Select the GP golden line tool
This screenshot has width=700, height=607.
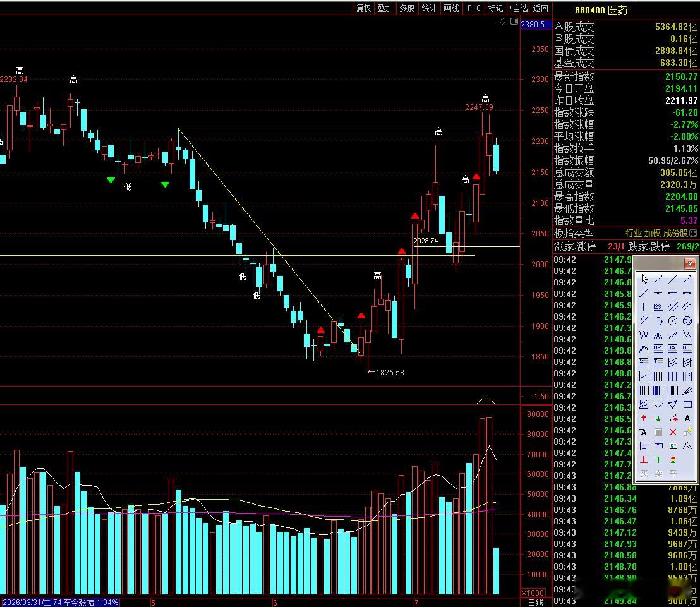click(658, 349)
